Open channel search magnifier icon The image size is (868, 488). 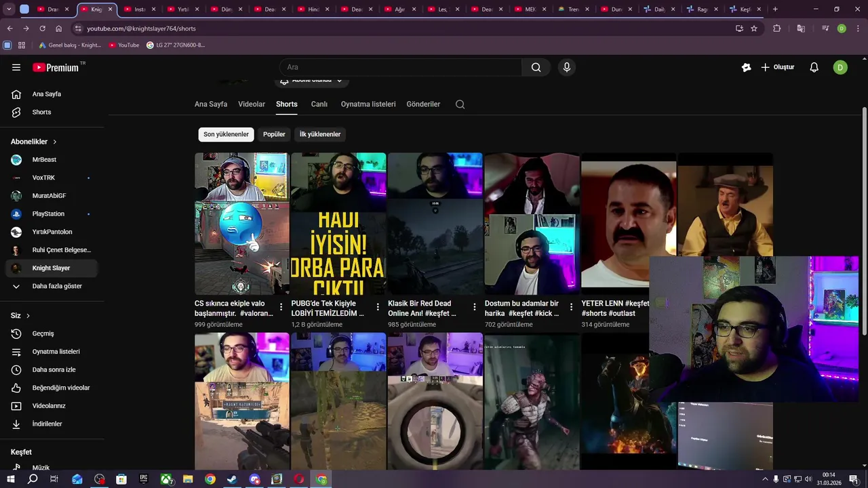[460, 104]
